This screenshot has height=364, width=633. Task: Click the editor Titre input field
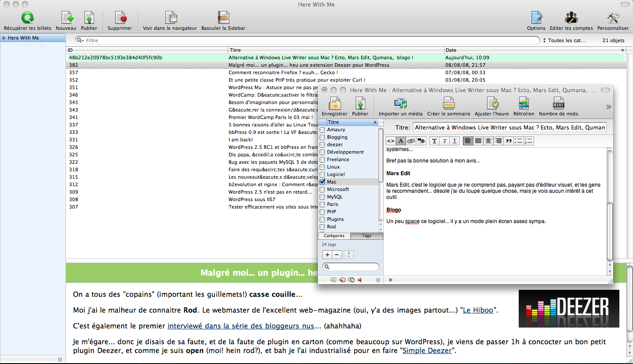pos(509,127)
